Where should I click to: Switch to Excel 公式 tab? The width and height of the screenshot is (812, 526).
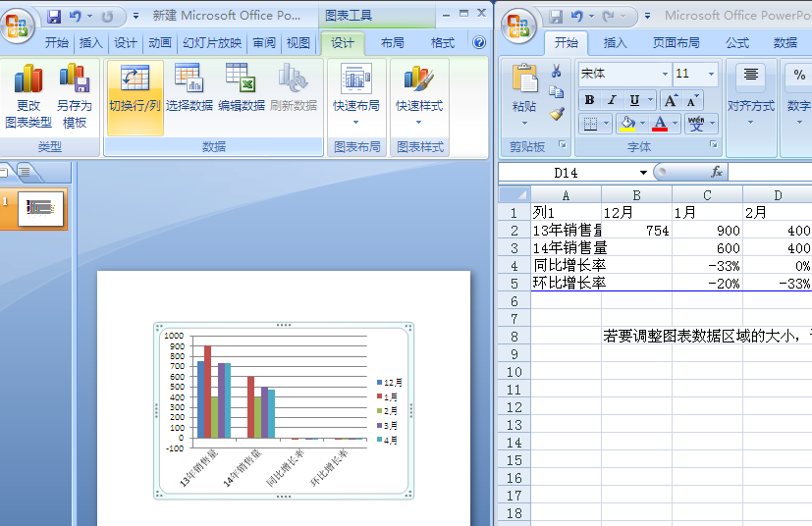point(737,42)
